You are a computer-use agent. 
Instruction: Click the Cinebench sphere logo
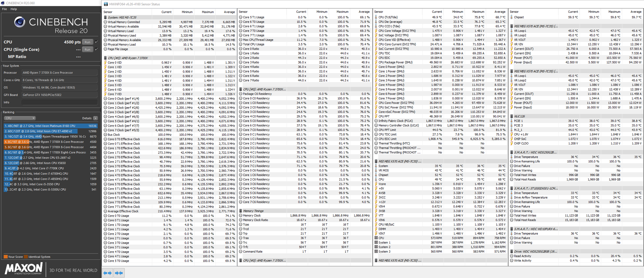click(x=20, y=22)
